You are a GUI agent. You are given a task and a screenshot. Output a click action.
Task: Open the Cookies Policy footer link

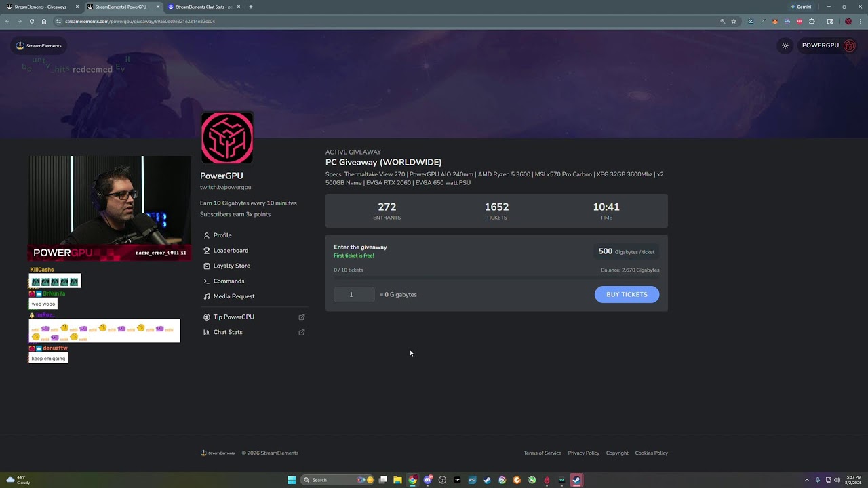point(652,453)
